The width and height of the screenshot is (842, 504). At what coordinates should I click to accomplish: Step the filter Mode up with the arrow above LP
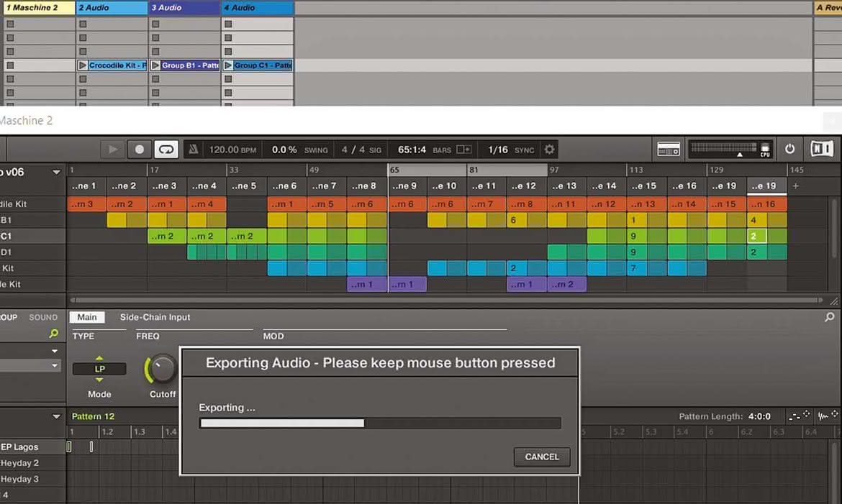[x=99, y=358]
